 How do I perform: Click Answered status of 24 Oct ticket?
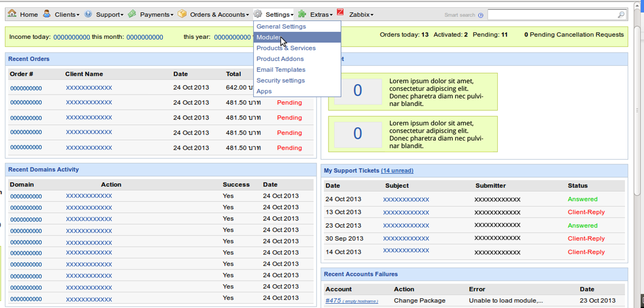click(x=583, y=199)
